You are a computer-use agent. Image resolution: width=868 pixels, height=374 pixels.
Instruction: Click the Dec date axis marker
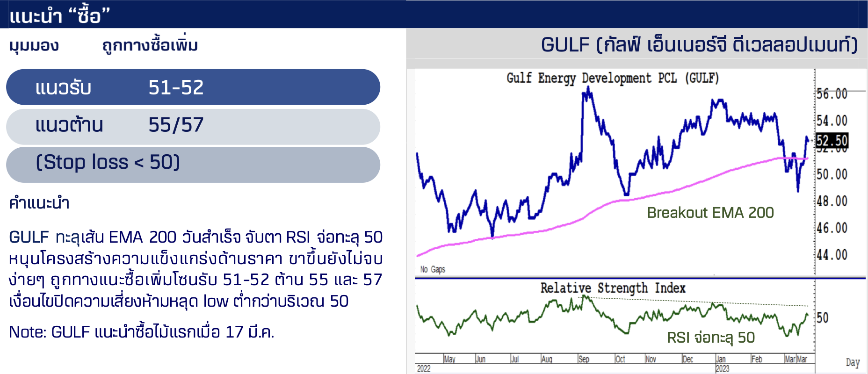(x=687, y=359)
